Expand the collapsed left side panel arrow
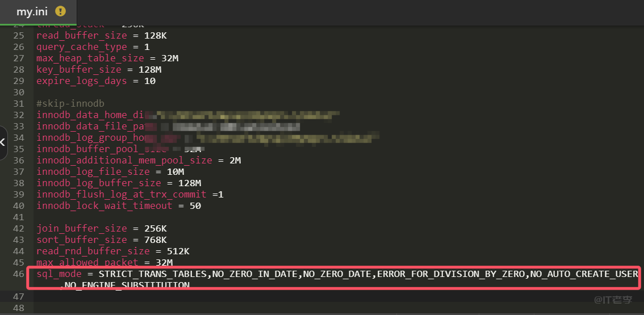Image resolution: width=644 pixels, height=315 pixels. coord(3,142)
